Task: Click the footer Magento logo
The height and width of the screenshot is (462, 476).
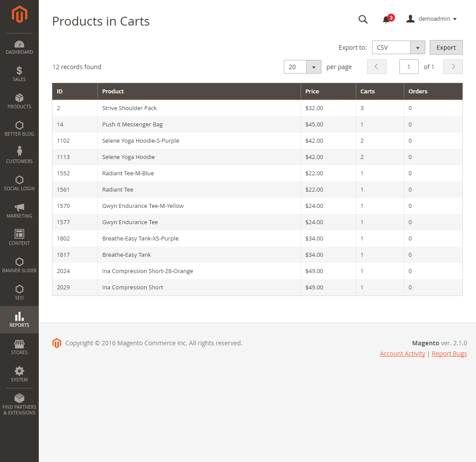Action: (x=57, y=343)
